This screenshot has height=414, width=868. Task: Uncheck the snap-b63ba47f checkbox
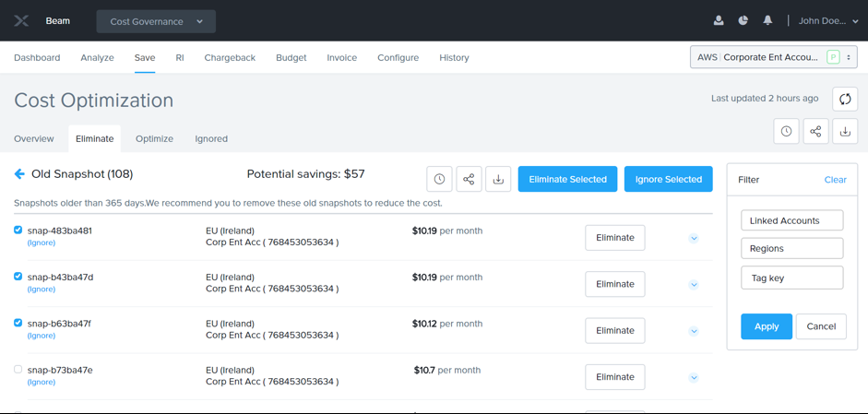pyautogui.click(x=18, y=323)
